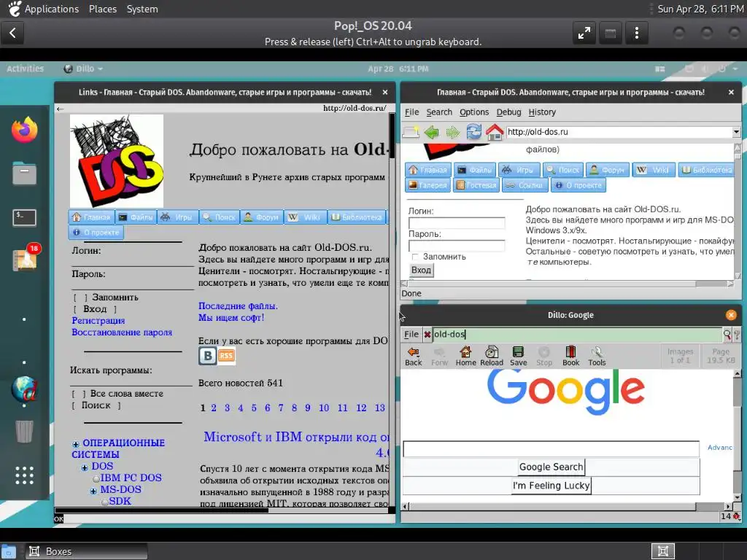Click Google search text field
The width and height of the screenshot is (747, 560).
(x=551, y=448)
